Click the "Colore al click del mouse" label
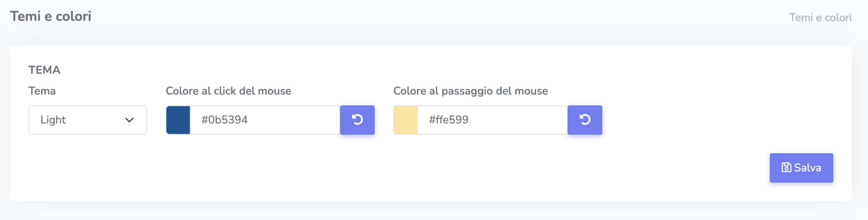 pyautogui.click(x=228, y=91)
